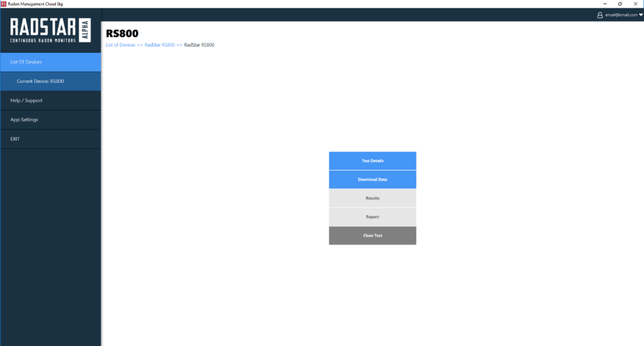This screenshot has height=346, width=644.
Task: Click the RS800 page heading
Action: [122, 33]
